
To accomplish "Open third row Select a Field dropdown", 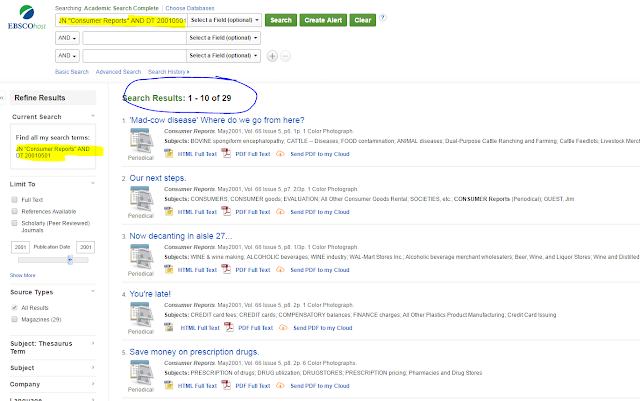I will pyautogui.click(x=223, y=56).
